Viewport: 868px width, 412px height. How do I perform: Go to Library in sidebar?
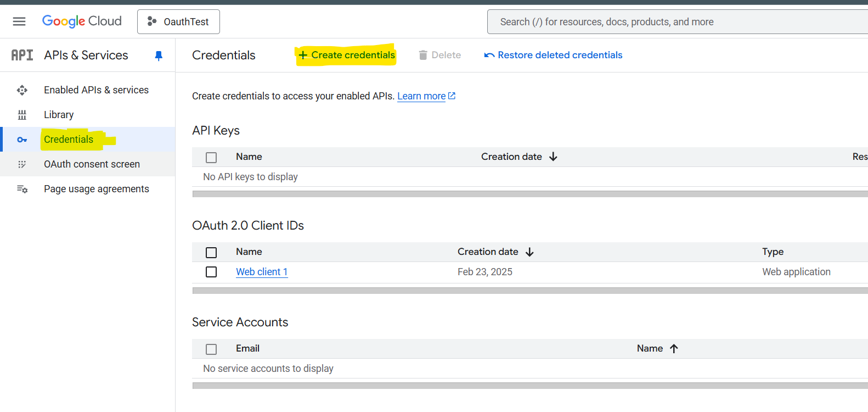(x=59, y=115)
